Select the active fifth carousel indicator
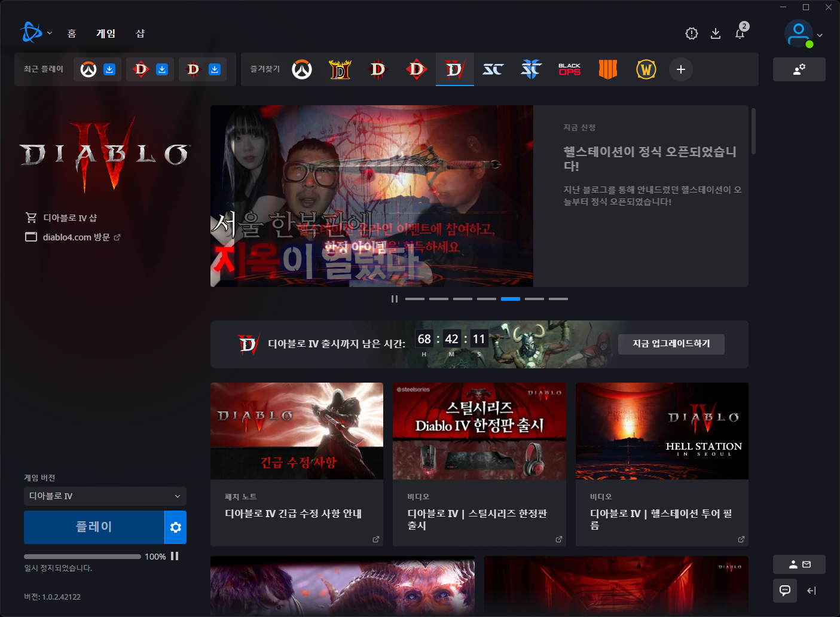This screenshot has height=617, width=840. 511,299
